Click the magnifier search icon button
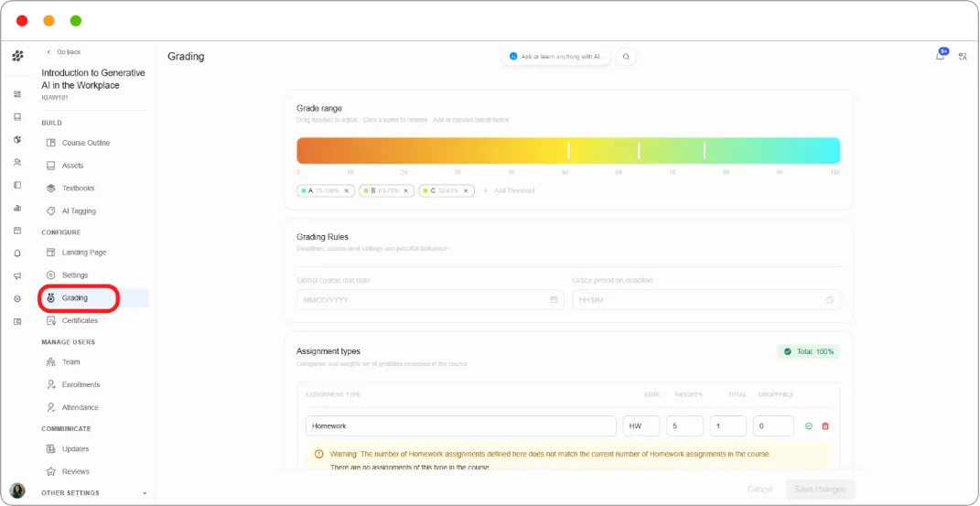The height and width of the screenshot is (506, 980). pos(626,57)
